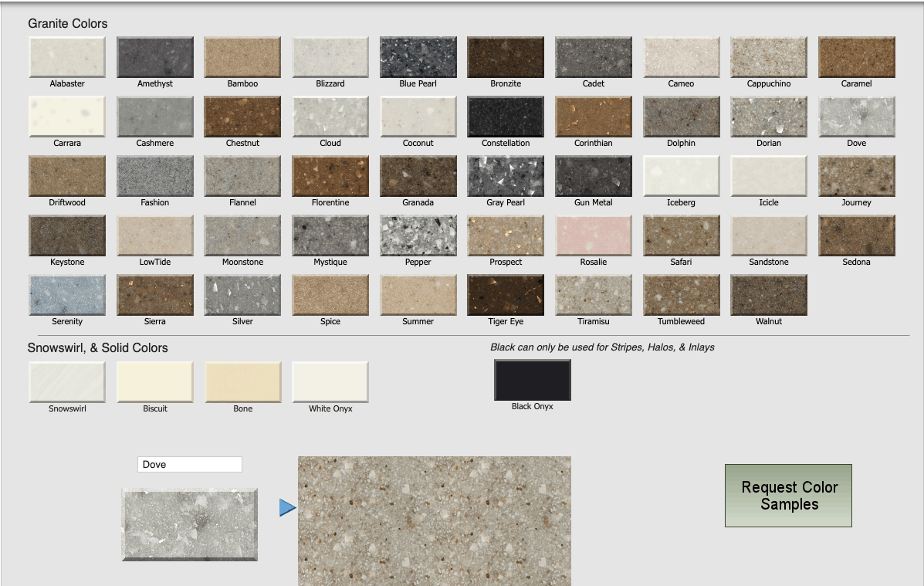
Task: Select the Black Onyx solid color
Action: point(532,379)
